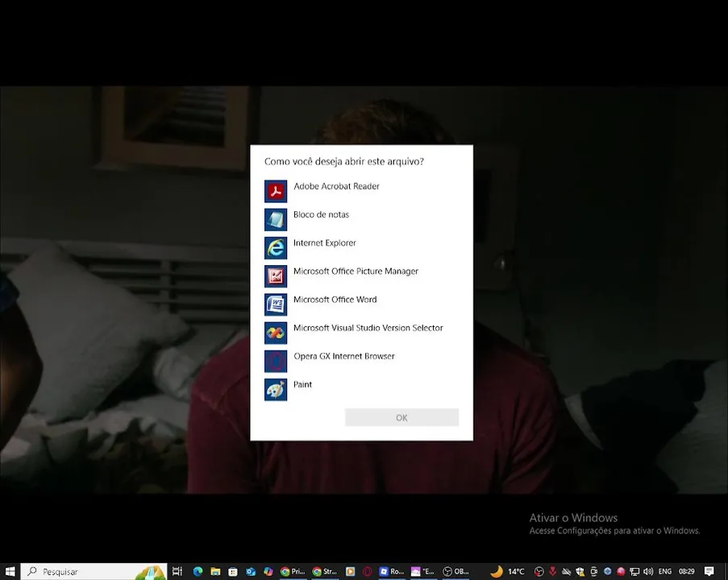Viewport: 728px width, 580px height.
Task: Switch to the Chrome 'Str...' window
Action: click(325, 571)
